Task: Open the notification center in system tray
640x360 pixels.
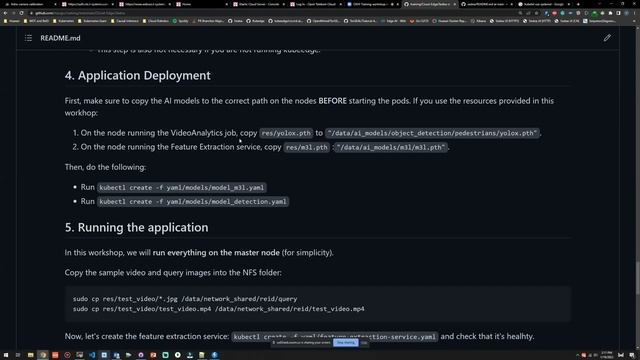Action: (x=631, y=355)
